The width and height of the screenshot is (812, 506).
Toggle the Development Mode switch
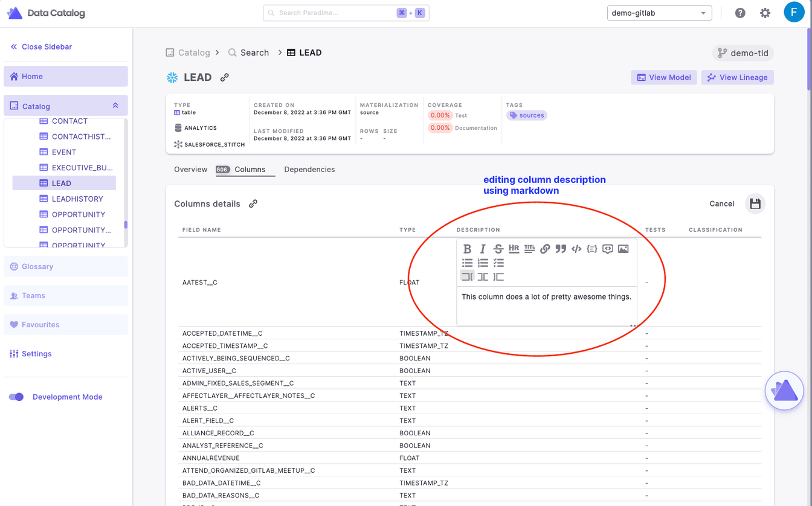(16, 397)
